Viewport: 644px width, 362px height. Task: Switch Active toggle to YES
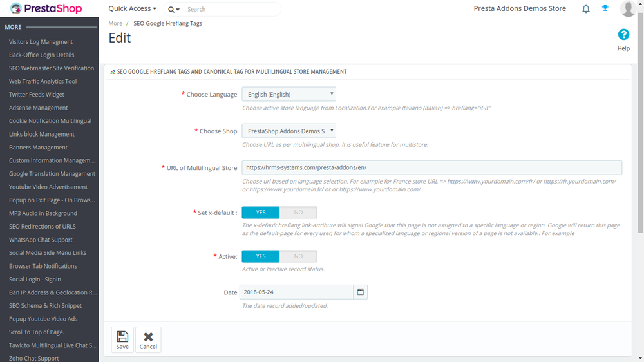coord(261,256)
